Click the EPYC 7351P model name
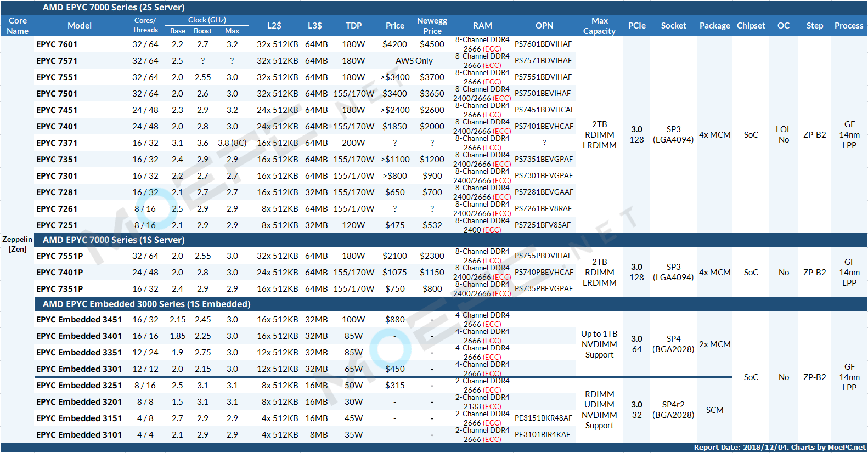The width and height of the screenshot is (868, 453). pos(60,289)
